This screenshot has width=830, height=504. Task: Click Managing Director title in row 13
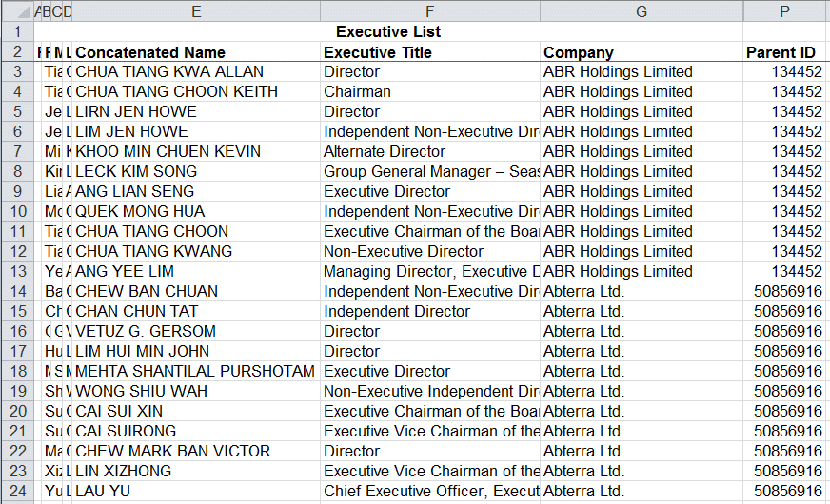click(x=430, y=271)
